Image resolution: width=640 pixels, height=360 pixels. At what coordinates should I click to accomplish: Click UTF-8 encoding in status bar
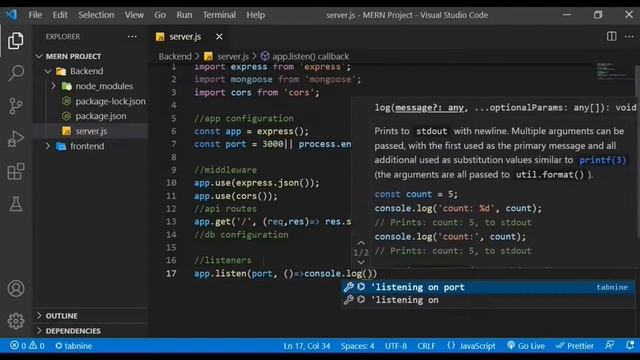point(396,346)
